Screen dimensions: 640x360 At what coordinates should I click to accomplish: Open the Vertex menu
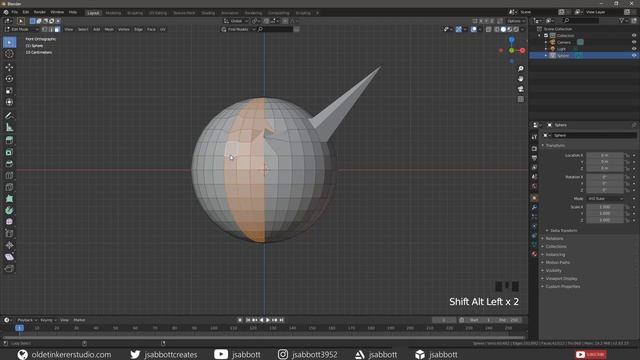pyautogui.click(x=124, y=29)
